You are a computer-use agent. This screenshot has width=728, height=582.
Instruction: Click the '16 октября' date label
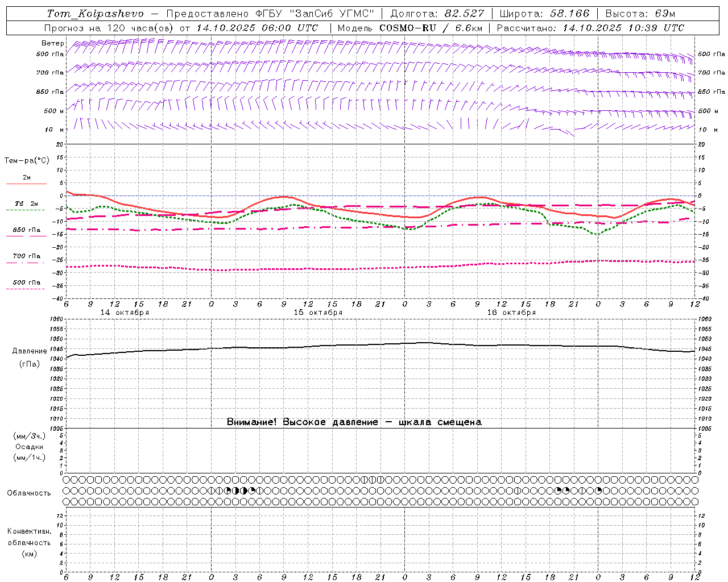coord(511,313)
